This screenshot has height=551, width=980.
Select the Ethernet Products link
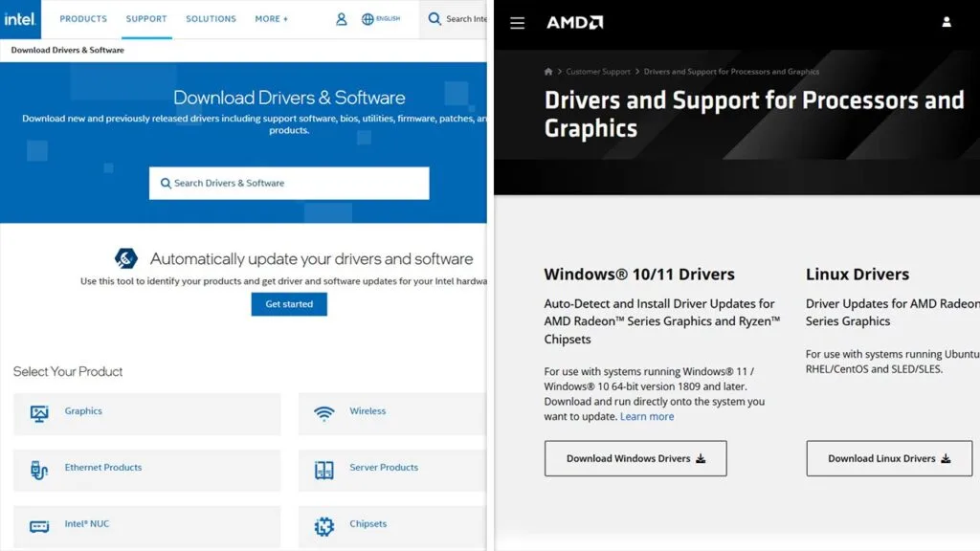(x=103, y=467)
